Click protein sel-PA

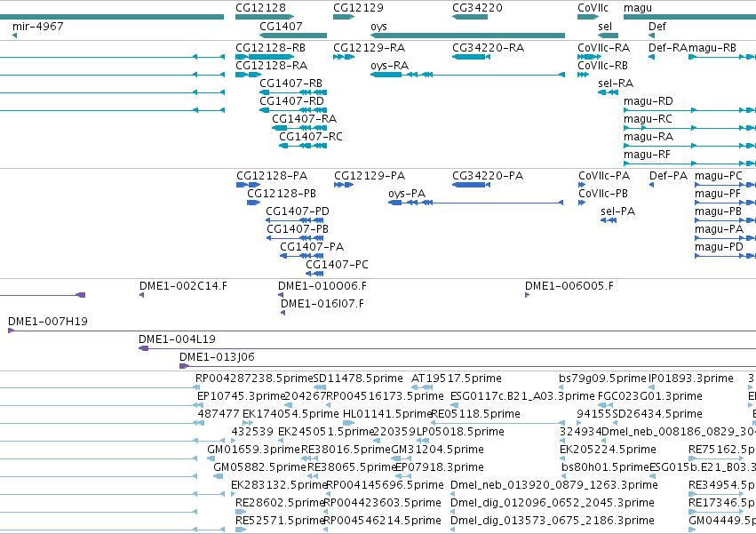point(609,220)
